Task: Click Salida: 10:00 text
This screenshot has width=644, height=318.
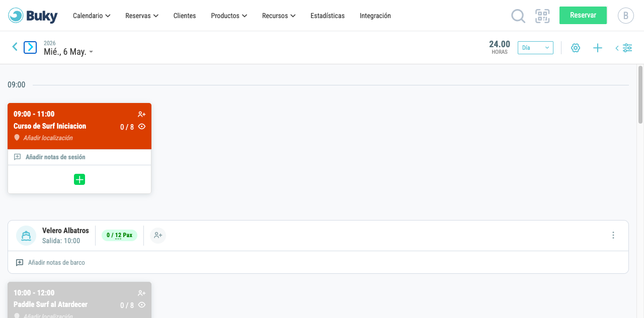Action: pos(61,241)
